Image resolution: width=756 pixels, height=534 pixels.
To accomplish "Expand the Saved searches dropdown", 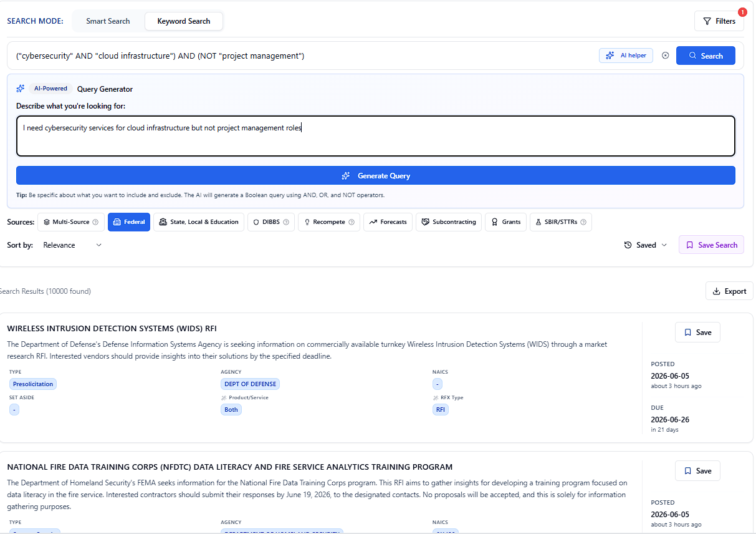I will (x=646, y=245).
